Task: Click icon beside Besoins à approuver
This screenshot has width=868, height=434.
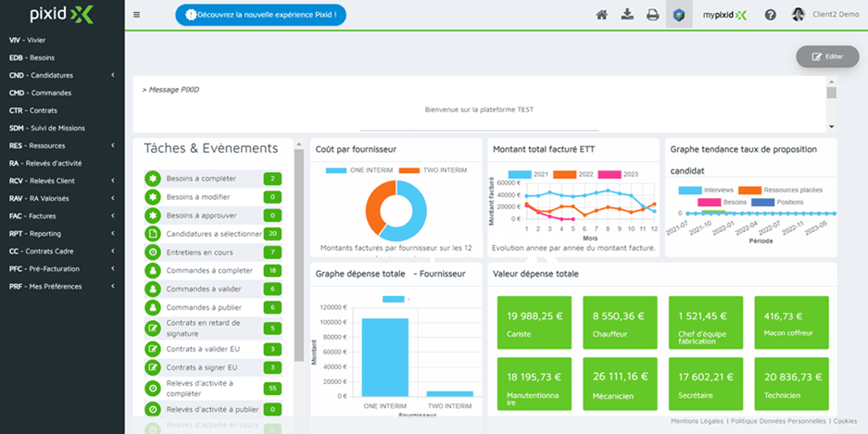Action: (152, 216)
